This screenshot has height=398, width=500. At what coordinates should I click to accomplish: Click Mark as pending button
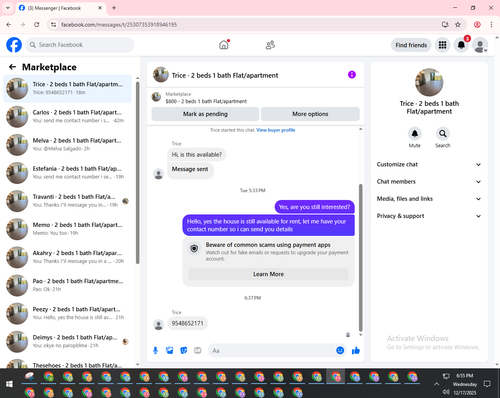[205, 114]
